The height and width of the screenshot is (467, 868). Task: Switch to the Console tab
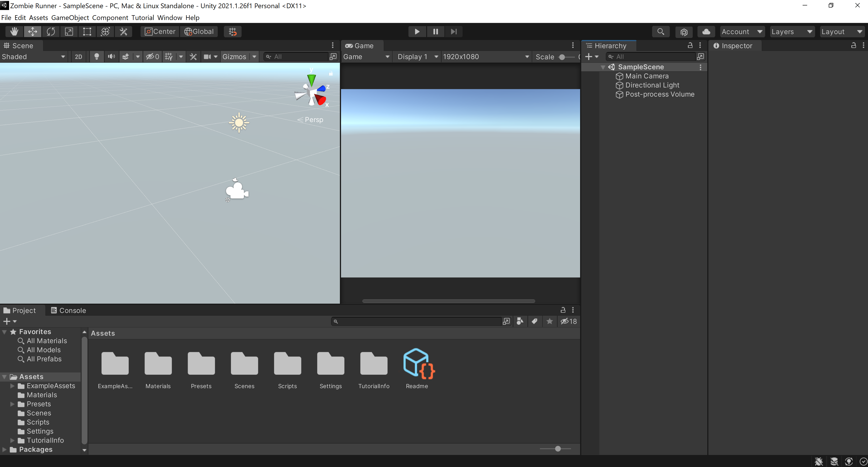[68, 310]
